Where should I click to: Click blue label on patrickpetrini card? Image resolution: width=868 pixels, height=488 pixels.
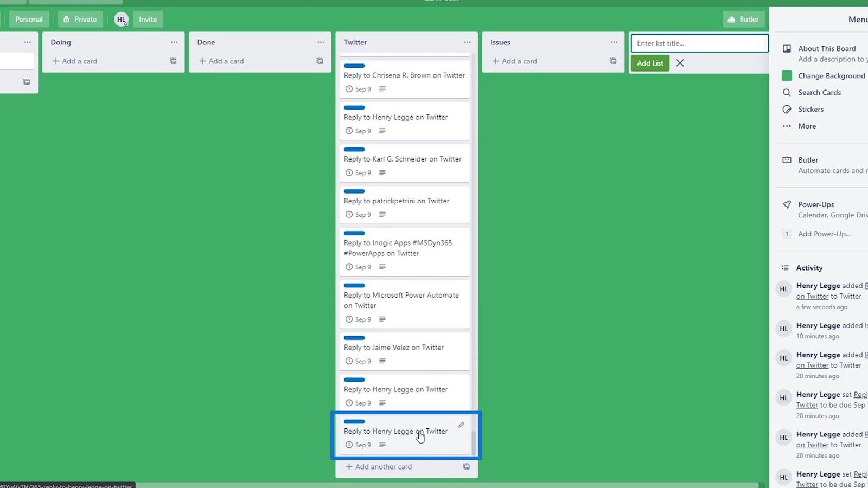(x=354, y=191)
